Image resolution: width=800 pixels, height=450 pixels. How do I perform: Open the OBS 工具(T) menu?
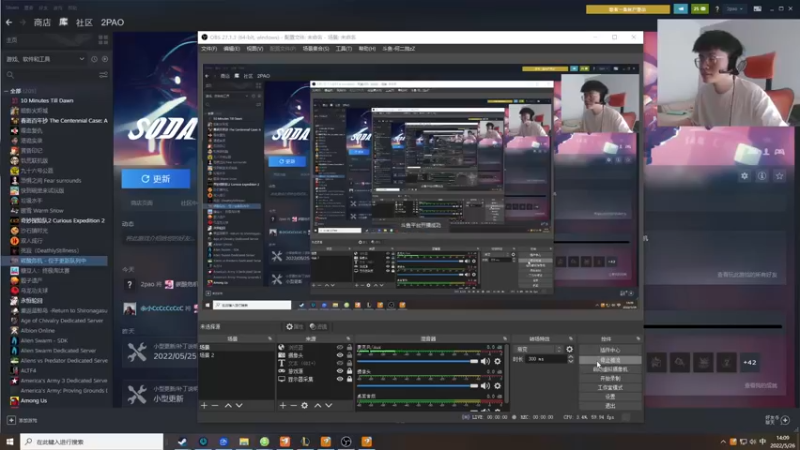click(343, 49)
